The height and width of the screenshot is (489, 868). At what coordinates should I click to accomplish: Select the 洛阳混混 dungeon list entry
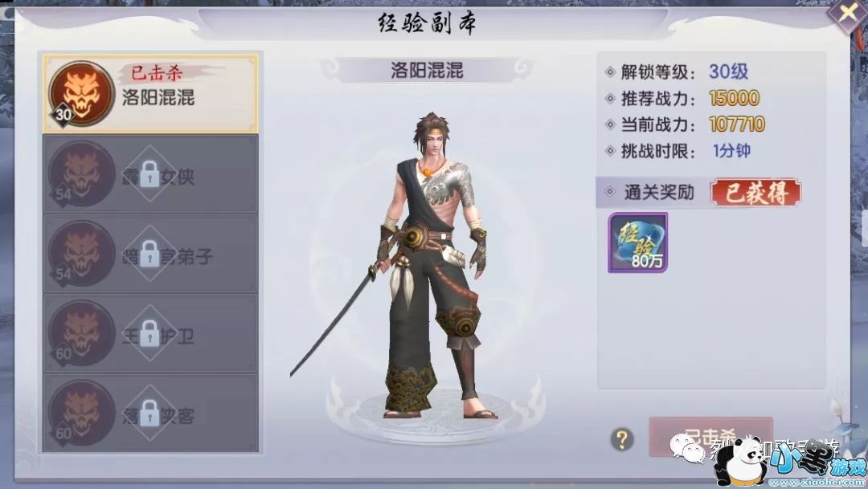tap(150, 93)
